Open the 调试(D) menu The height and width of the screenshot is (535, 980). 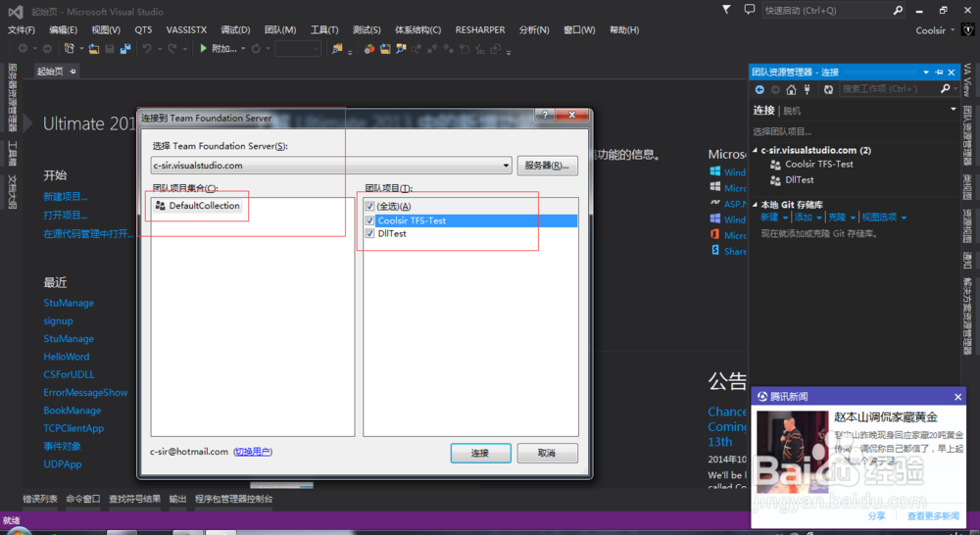tap(235, 30)
